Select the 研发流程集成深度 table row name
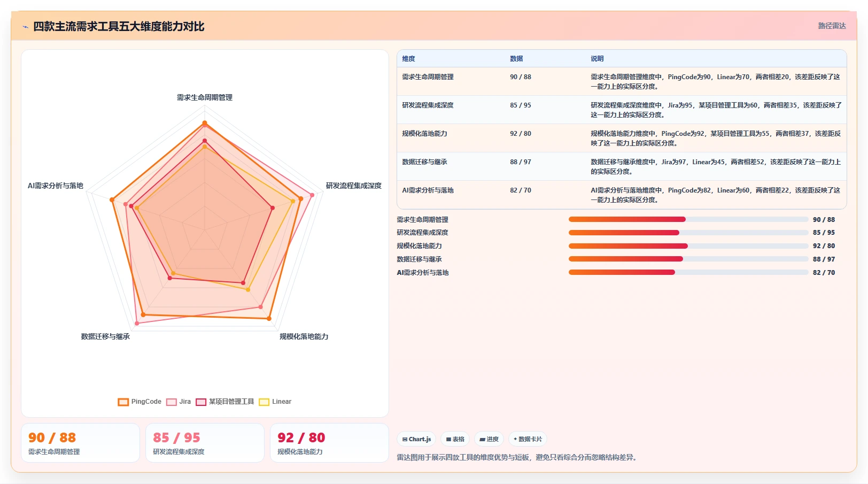The image size is (868, 484). click(428, 105)
